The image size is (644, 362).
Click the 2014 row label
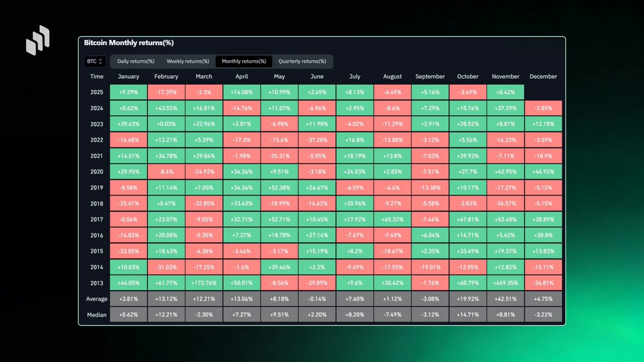click(97, 267)
